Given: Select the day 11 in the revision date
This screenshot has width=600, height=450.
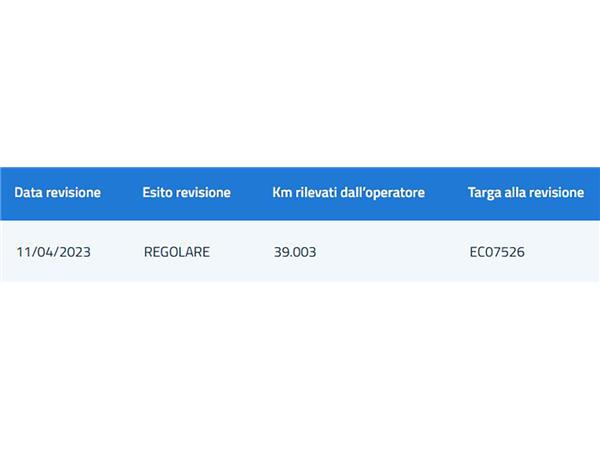Looking at the screenshot, I should click(x=23, y=252).
